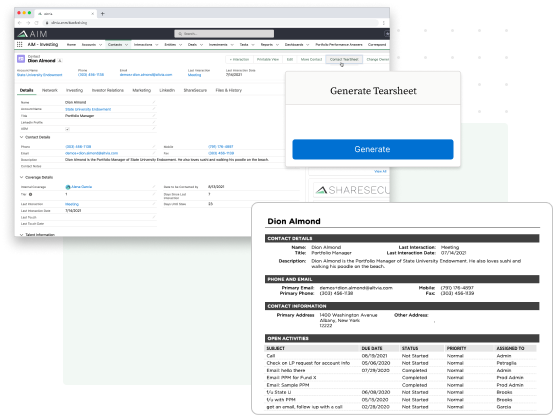The image size is (553, 415).
Task: Open the app launcher grid icon
Action: [20, 44]
